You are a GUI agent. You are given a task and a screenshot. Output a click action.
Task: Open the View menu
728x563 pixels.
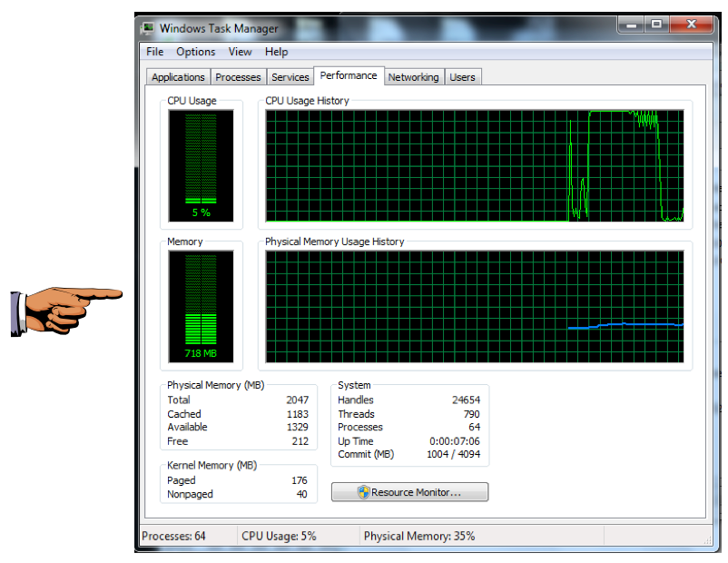(240, 52)
